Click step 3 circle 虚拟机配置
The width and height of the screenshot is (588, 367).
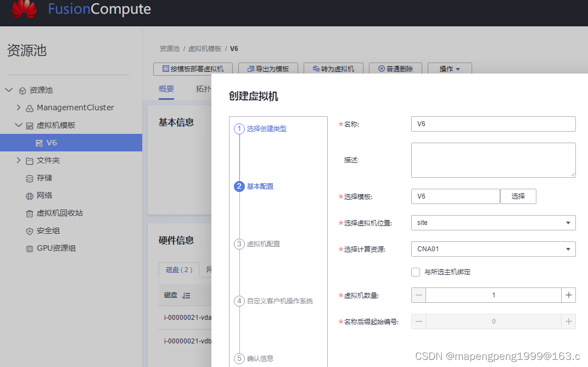239,244
